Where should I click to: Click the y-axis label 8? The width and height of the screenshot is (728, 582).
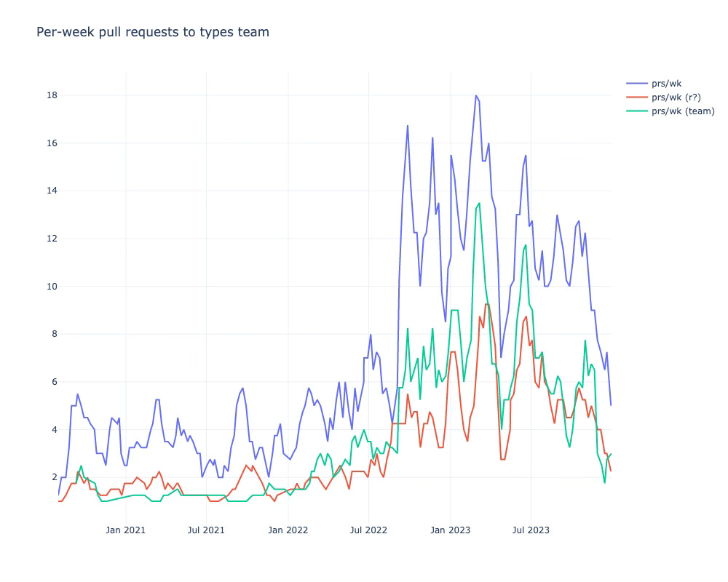(x=55, y=334)
